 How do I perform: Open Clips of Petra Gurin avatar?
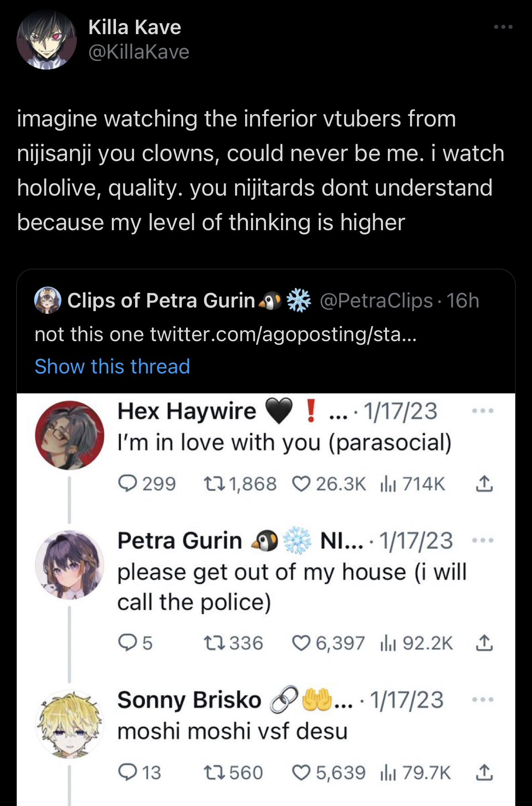pos(48,300)
